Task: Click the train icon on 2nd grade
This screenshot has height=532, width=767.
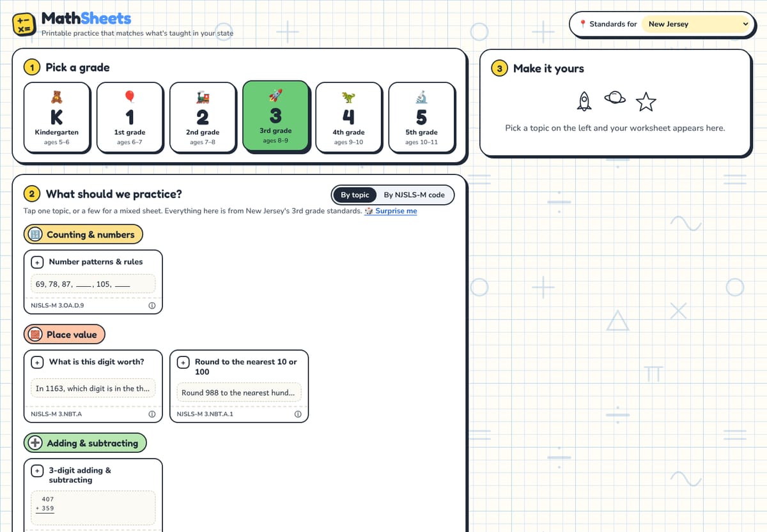Action: [203, 97]
